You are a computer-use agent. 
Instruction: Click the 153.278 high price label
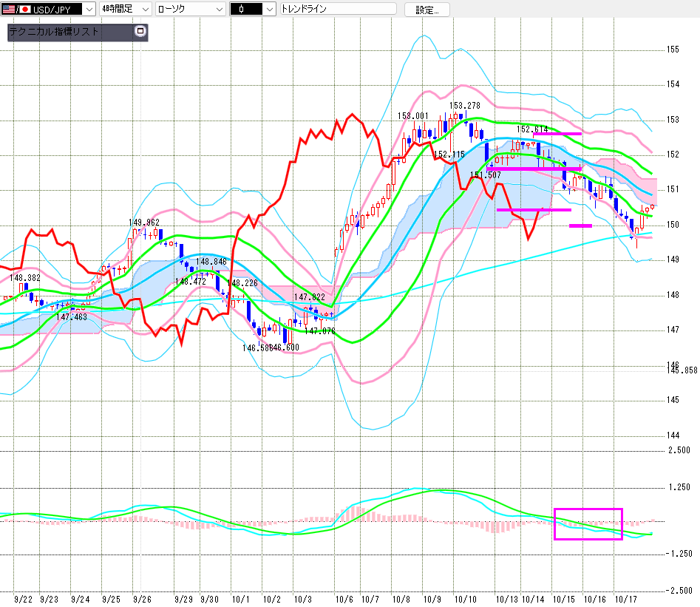pos(464,106)
